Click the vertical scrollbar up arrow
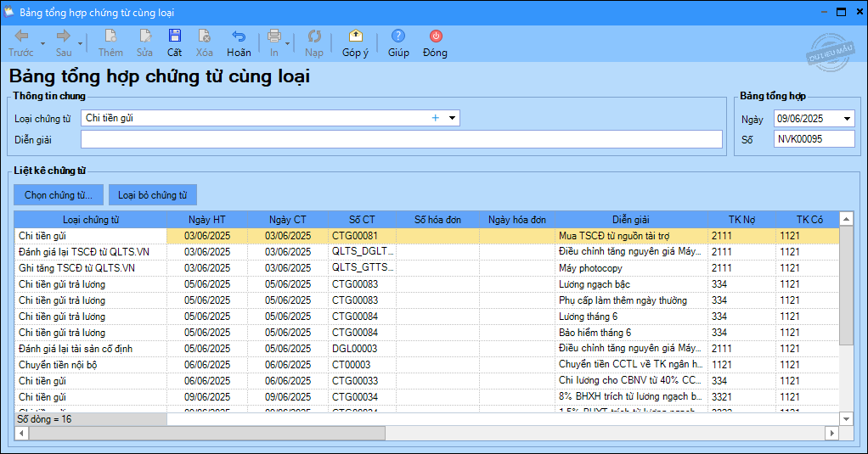The height and width of the screenshot is (454, 868). point(846,219)
